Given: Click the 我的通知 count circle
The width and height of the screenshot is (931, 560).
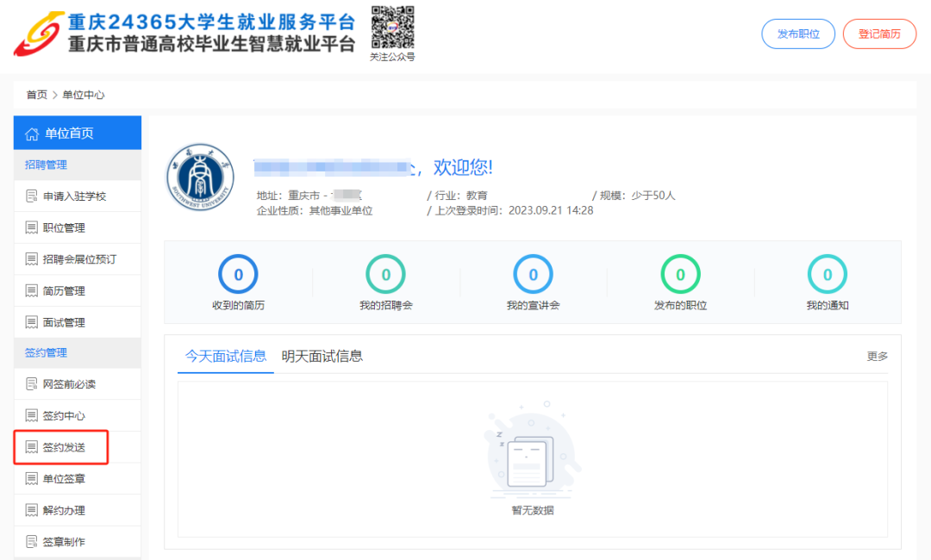Looking at the screenshot, I should [x=828, y=275].
